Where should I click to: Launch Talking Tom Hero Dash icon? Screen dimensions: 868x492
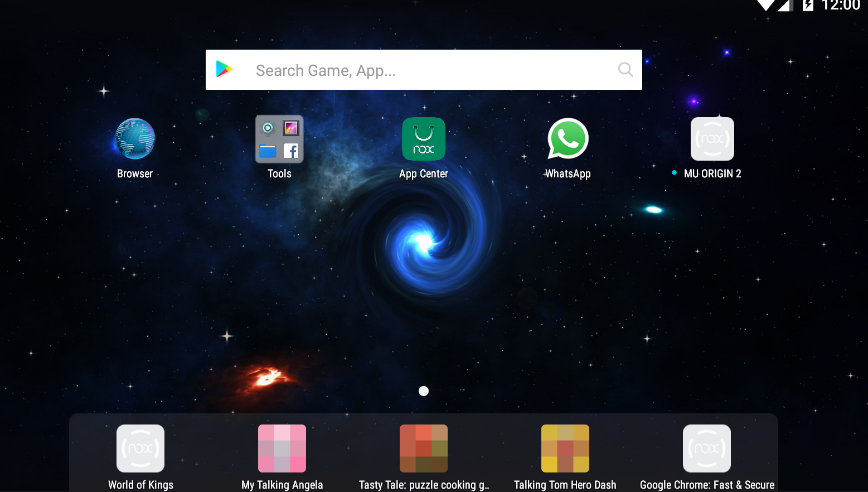(x=565, y=448)
